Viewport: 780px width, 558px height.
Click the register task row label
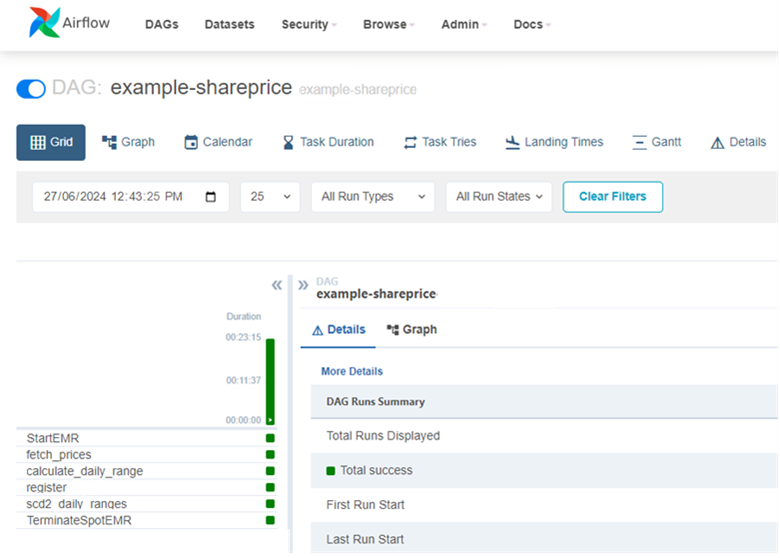tap(46, 487)
